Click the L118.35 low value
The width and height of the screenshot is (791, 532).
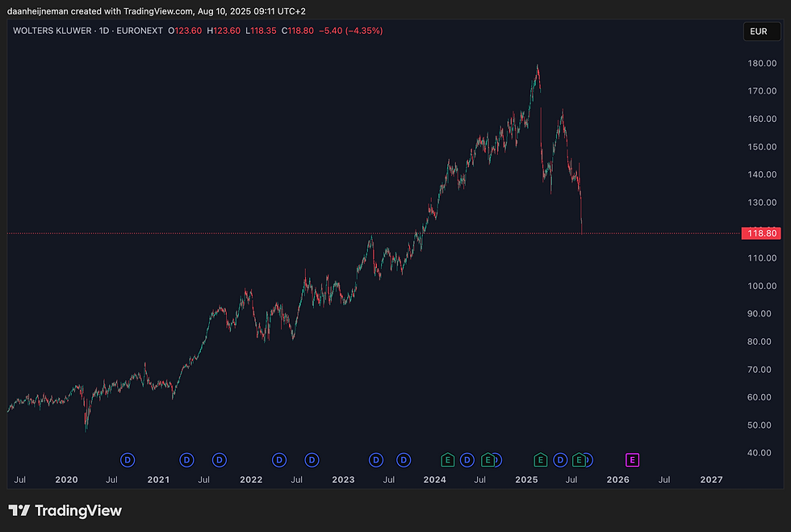pyautogui.click(x=261, y=31)
